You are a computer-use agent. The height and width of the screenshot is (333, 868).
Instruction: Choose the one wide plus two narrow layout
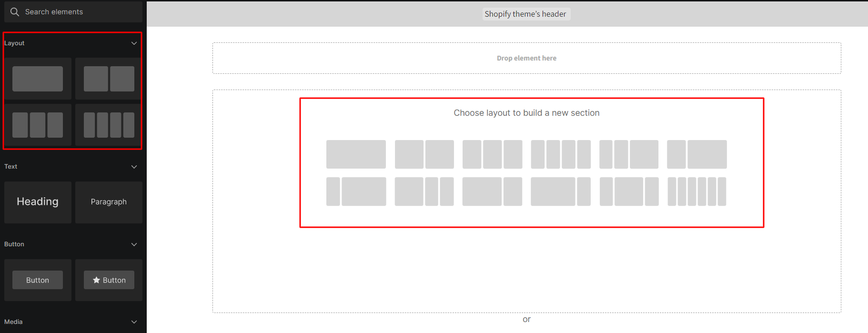pyautogui.click(x=424, y=192)
